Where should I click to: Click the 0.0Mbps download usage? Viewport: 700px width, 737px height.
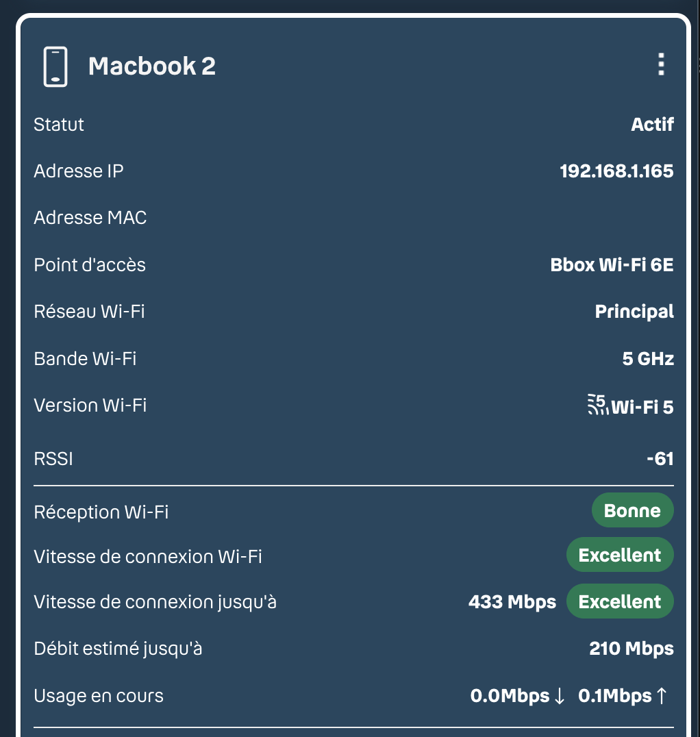[510, 696]
